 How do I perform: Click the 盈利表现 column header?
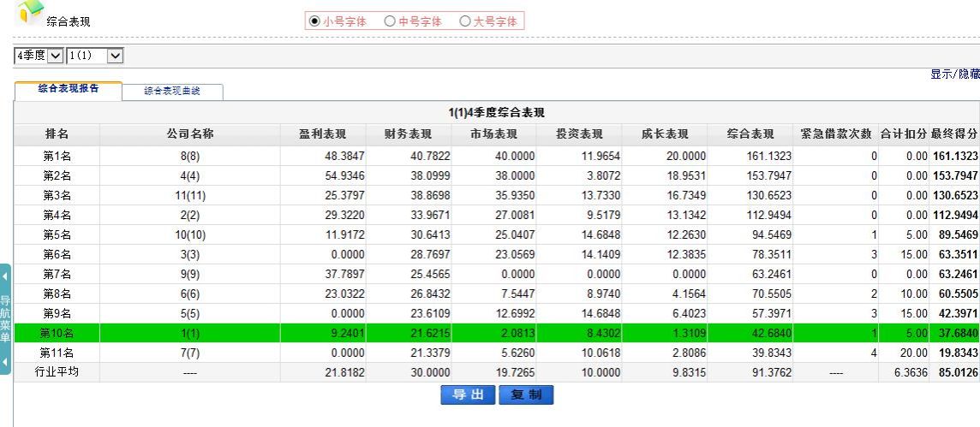point(322,133)
